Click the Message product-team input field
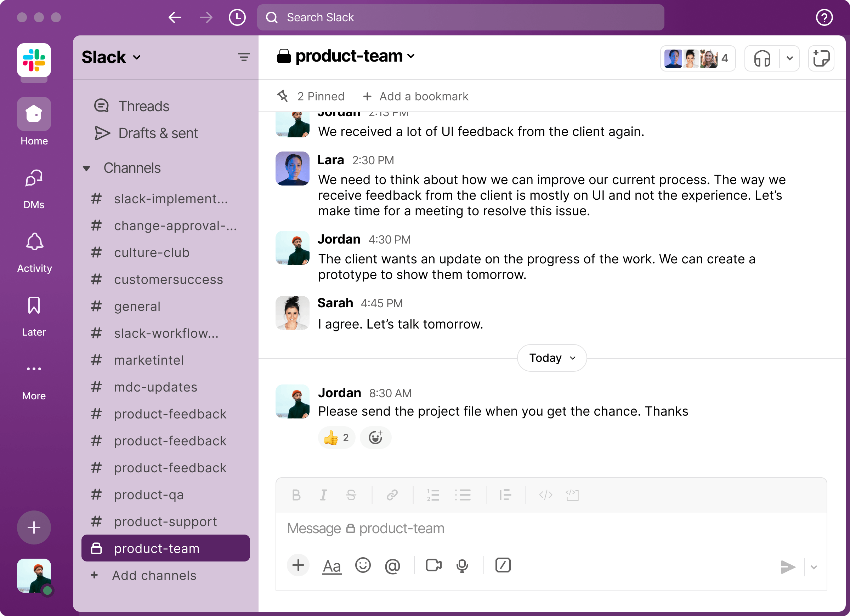Screen dimensions: 850x616 pos(551,528)
